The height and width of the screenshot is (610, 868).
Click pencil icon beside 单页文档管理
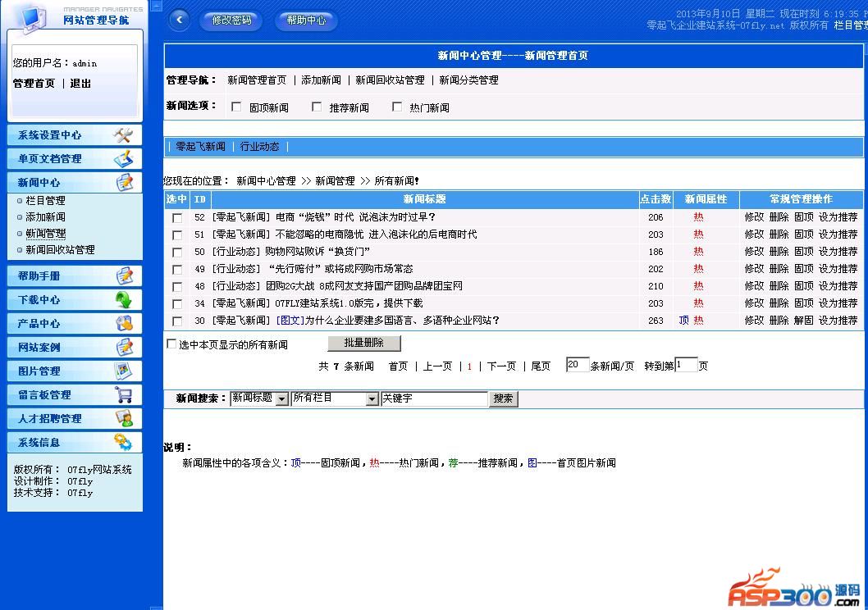coord(124,159)
